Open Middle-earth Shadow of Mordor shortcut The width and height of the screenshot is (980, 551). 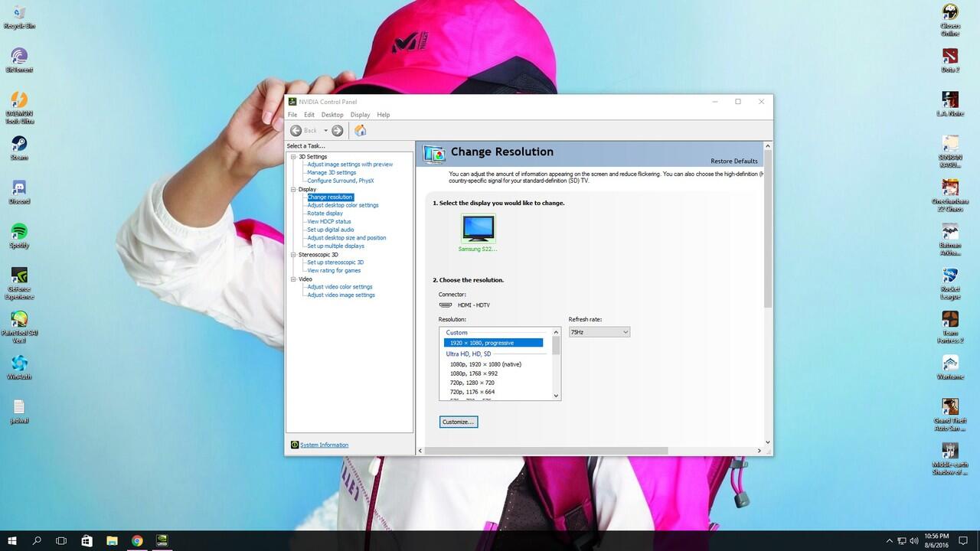[x=950, y=458]
